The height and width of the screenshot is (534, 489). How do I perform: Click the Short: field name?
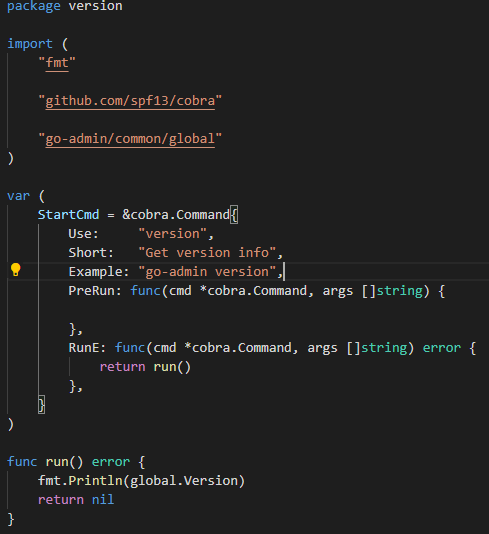tap(91, 253)
